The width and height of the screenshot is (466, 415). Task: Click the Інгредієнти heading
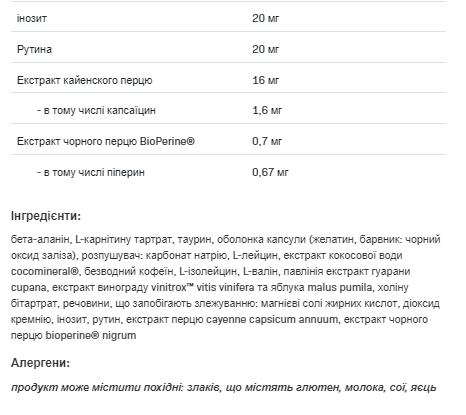(46, 216)
